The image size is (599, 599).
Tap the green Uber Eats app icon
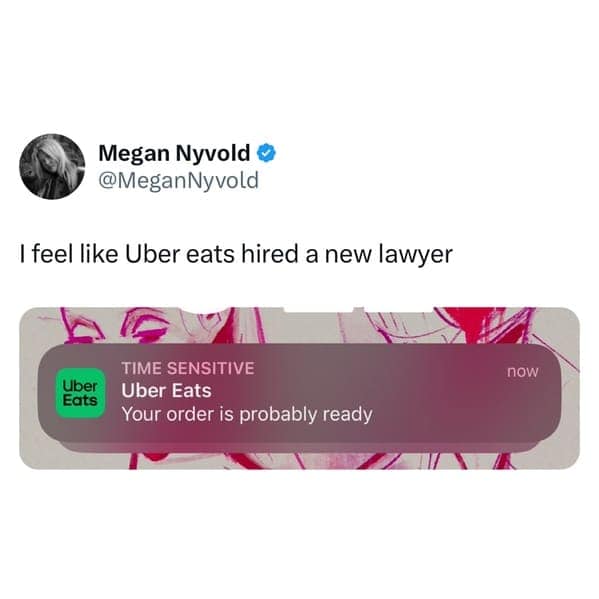80,393
